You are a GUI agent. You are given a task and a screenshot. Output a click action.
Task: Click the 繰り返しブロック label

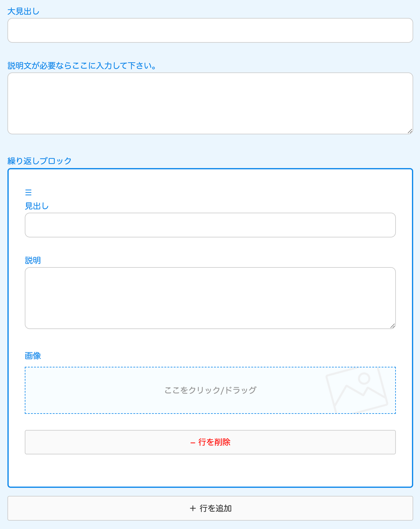(40, 161)
